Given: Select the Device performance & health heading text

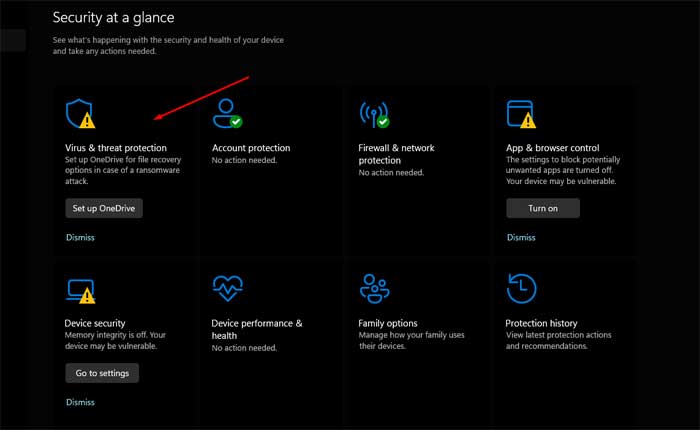Looking at the screenshot, I should (x=257, y=329).
